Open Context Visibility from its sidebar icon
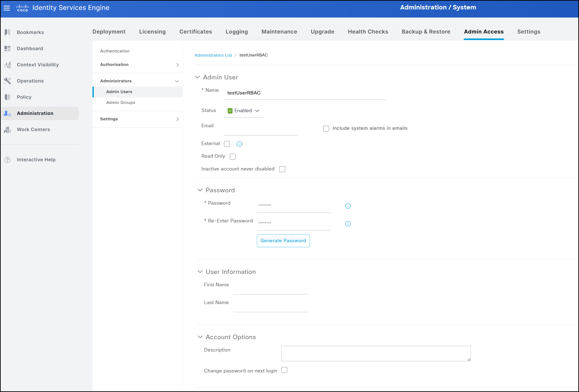This screenshot has height=392, width=579. [7, 65]
